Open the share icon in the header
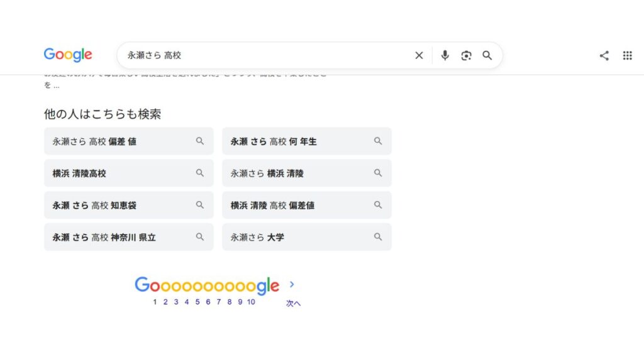This screenshot has width=644, height=362. coord(604,55)
